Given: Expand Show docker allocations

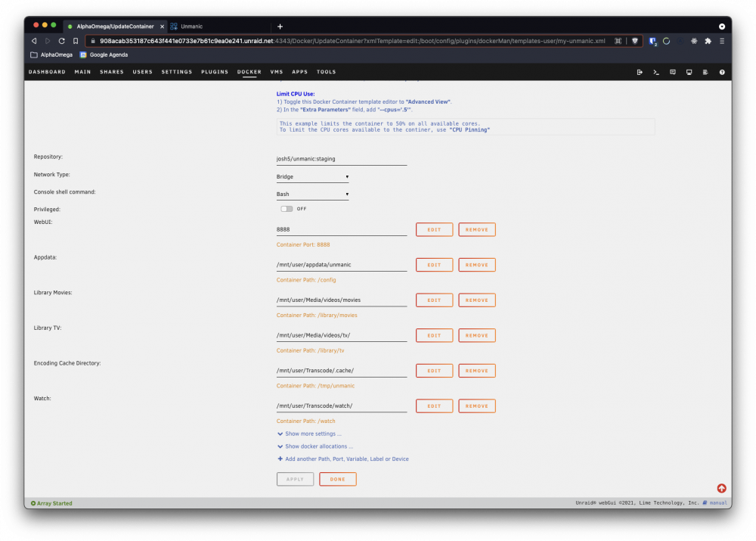Looking at the screenshot, I should pos(315,446).
